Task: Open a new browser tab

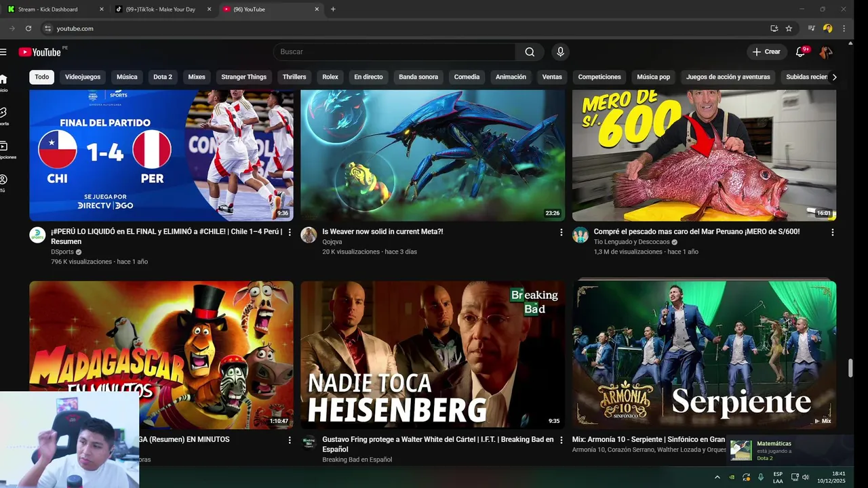Action: click(333, 9)
